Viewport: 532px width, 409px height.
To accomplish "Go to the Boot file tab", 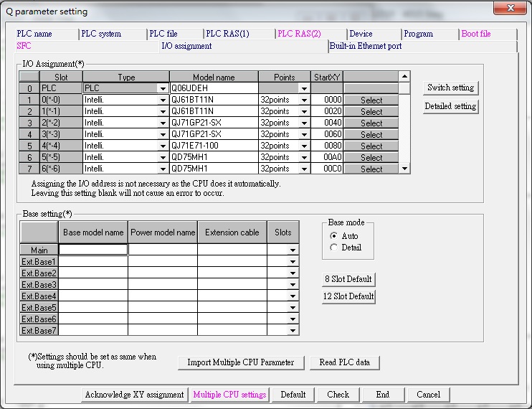I will point(476,34).
